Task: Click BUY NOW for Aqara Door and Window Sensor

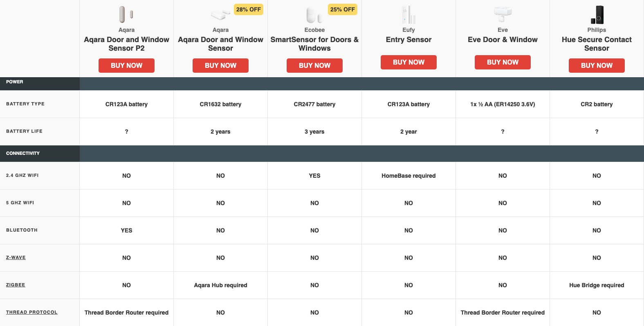Action: (x=220, y=65)
